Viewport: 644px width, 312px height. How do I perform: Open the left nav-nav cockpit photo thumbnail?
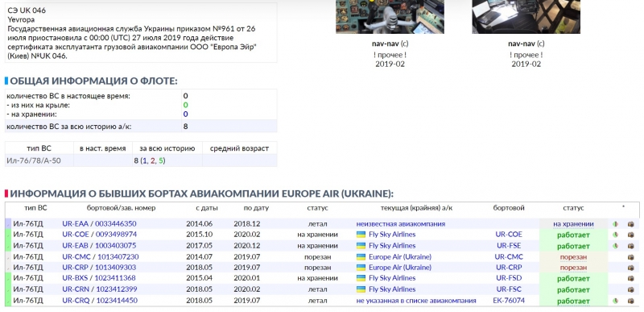coord(390,16)
